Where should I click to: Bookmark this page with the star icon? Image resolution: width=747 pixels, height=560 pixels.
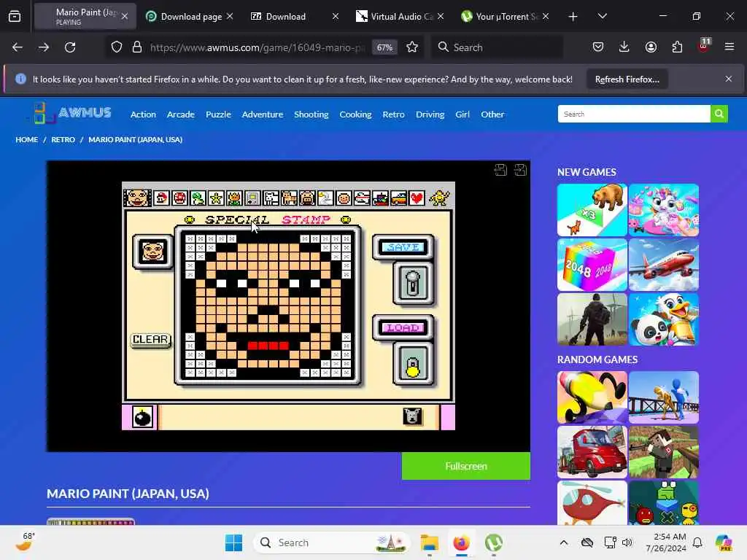click(x=412, y=47)
